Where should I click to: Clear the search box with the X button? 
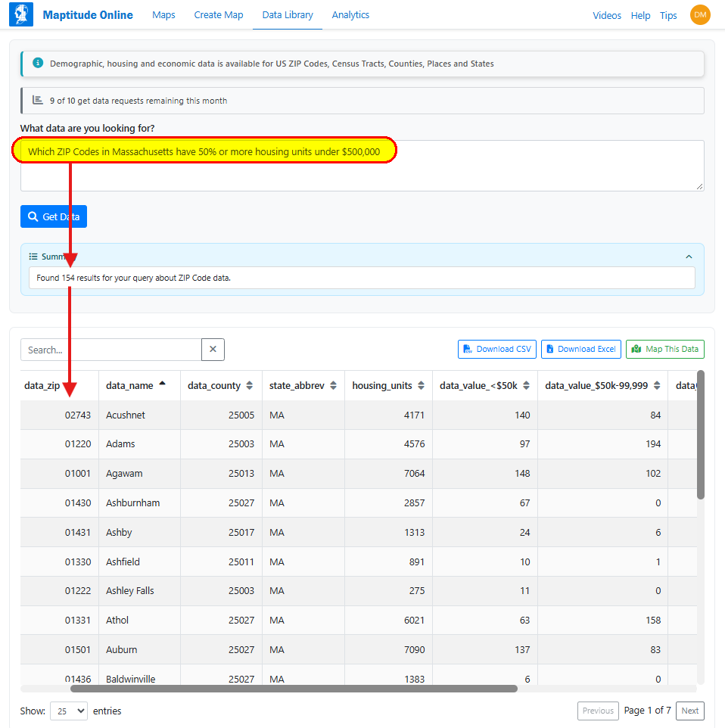(x=213, y=349)
